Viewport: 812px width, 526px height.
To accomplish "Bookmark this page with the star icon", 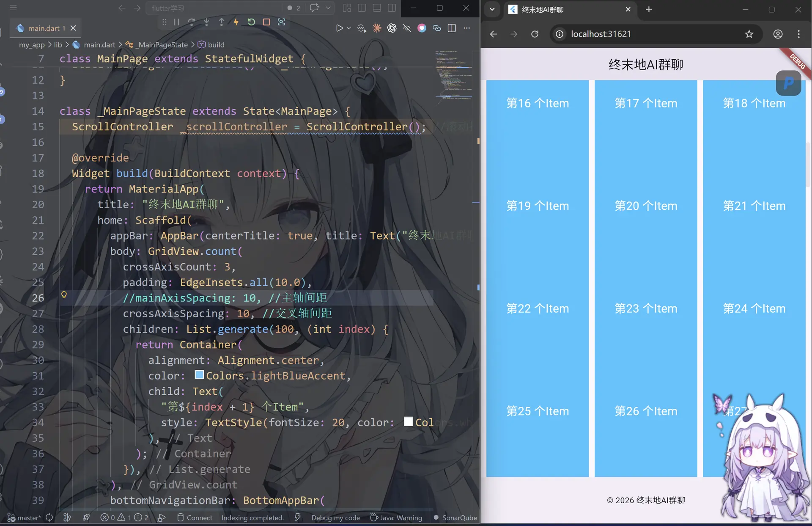I will point(749,34).
